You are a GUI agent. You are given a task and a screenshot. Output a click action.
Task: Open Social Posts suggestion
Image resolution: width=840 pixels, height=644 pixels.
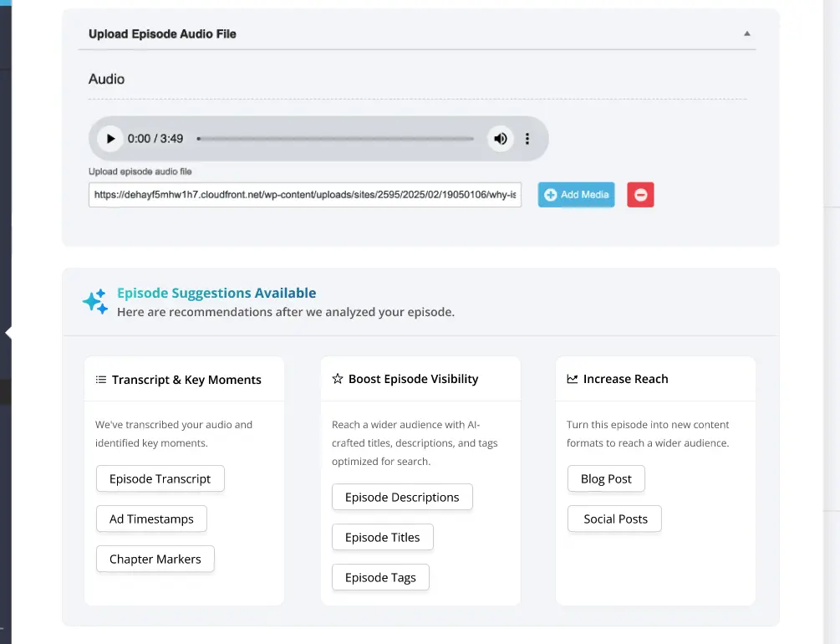click(x=615, y=519)
